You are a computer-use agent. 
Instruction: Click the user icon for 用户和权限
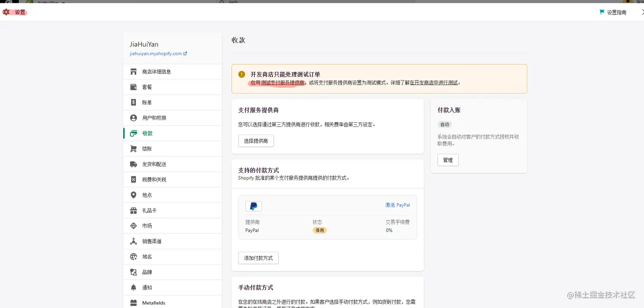click(x=133, y=118)
